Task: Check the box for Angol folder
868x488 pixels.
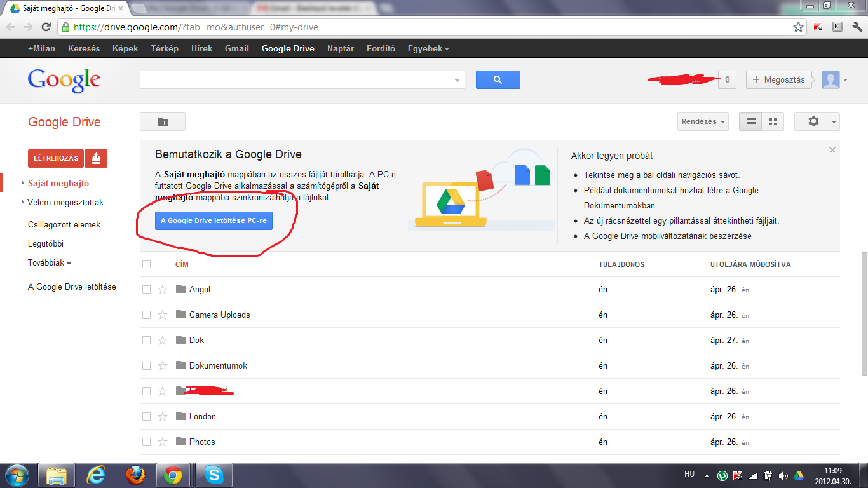Action: 147,289
